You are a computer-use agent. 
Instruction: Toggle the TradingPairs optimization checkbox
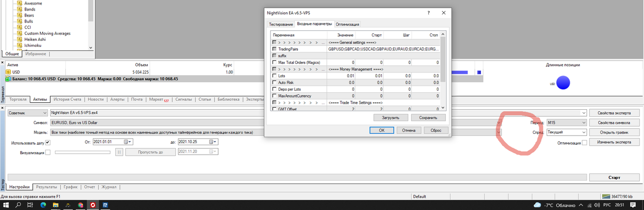pyautogui.click(x=274, y=49)
